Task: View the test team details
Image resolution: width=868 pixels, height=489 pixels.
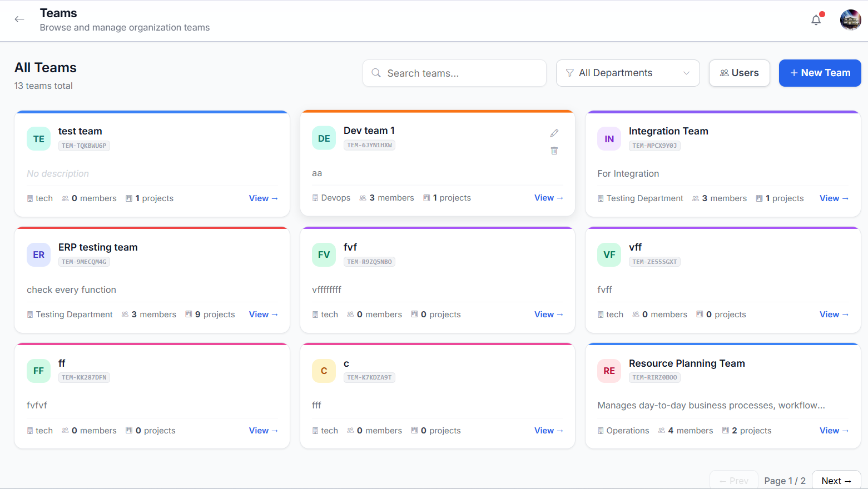Action: coord(263,198)
